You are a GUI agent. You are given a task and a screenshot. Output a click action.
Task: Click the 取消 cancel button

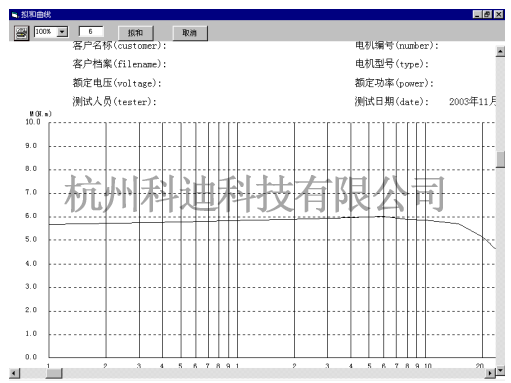190,33
